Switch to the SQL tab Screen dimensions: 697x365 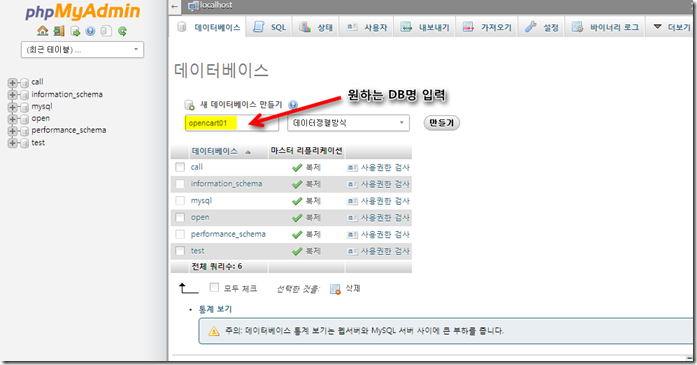point(270,27)
